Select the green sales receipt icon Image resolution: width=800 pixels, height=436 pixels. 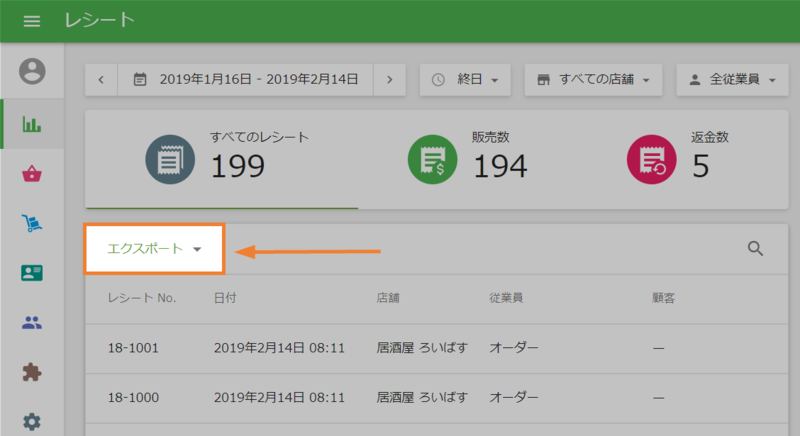[432, 159]
